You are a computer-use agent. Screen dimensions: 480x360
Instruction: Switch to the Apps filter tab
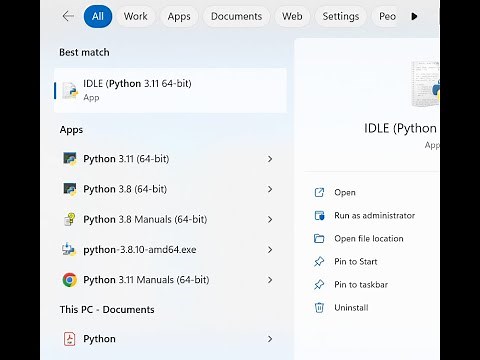click(179, 16)
